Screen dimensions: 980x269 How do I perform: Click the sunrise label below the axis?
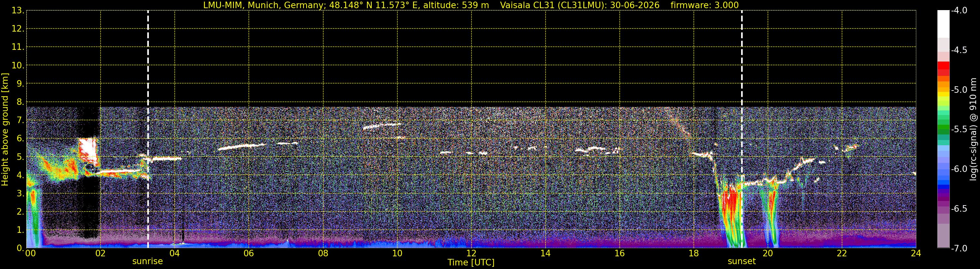pos(148,262)
